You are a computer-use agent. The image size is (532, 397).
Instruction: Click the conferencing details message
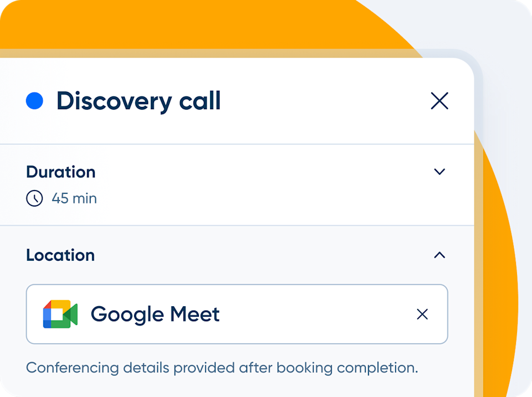coord(222,367)
